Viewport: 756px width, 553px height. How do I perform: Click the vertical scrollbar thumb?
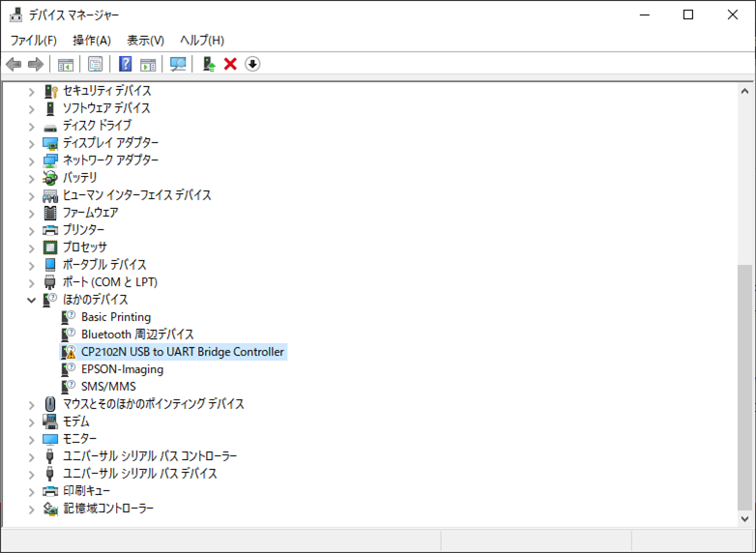coord(745,387)
